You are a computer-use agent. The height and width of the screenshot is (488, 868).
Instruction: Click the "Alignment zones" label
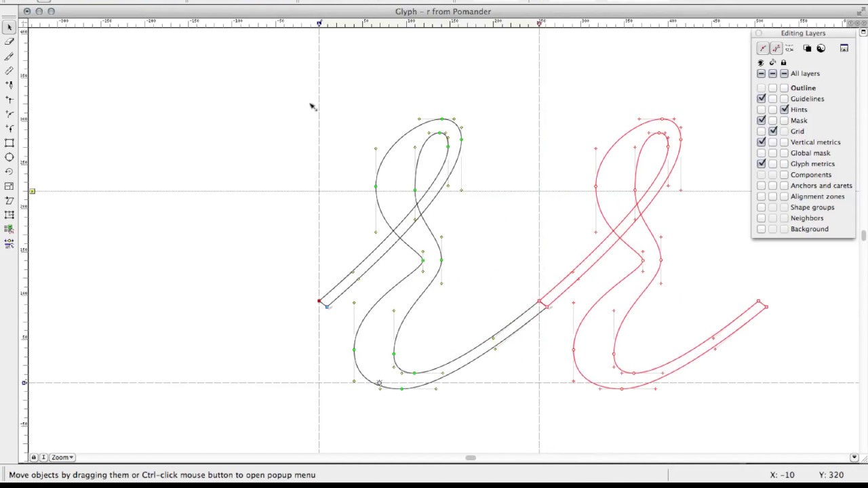pos(817,197)
